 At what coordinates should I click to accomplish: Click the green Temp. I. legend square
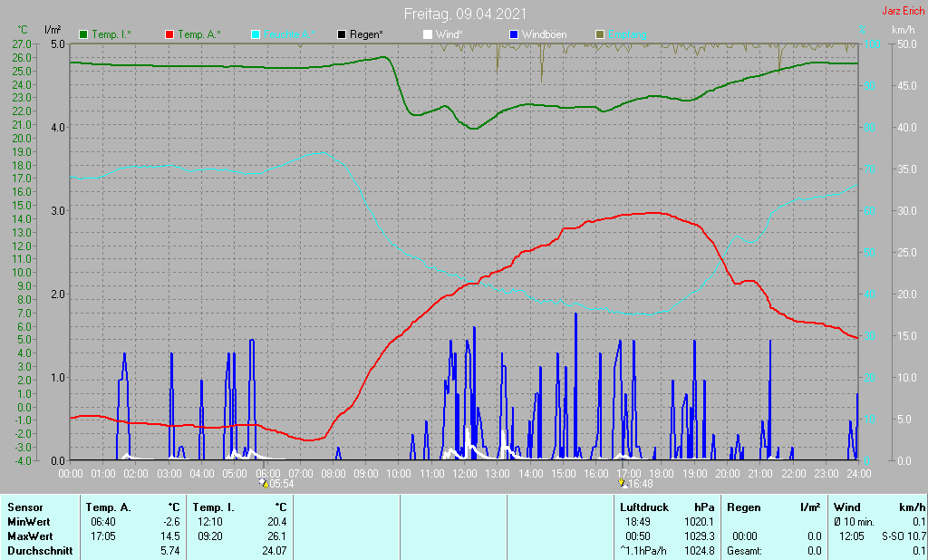(84, 34)
